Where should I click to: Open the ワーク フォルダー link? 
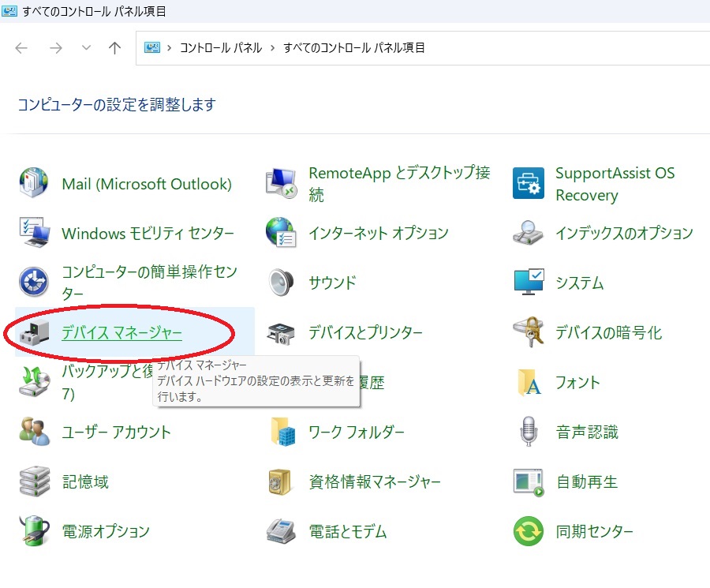pyautogui.click(x=356, y=432)
